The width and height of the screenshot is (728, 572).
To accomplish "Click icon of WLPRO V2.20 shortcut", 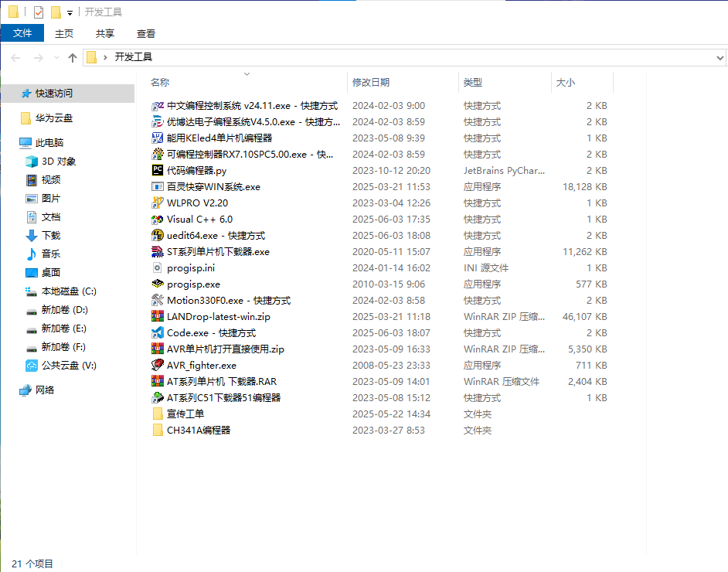I will (158, 203).
